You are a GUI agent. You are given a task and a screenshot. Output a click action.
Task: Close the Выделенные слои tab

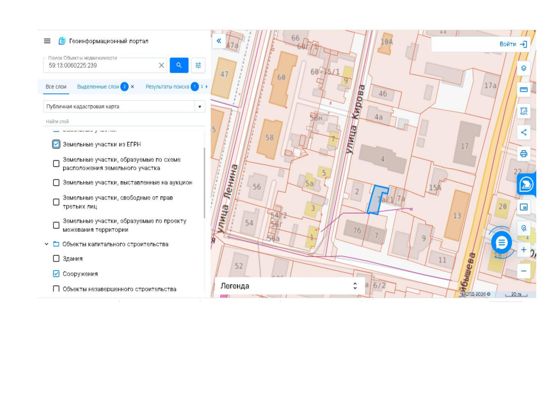pos(132,86)
